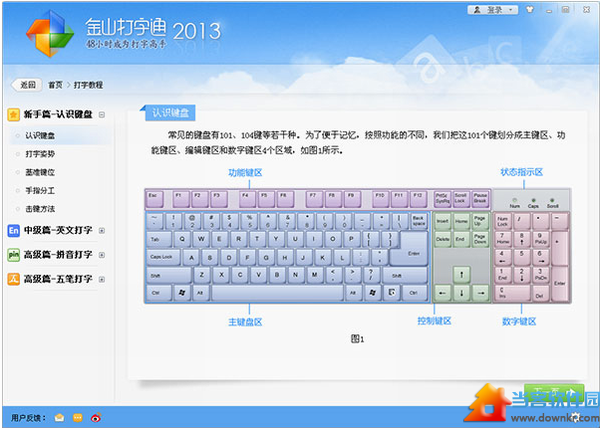Viewport: 600px width, 428px height.
Task: Click the 数字键区 label
Action: coord(519,322)
